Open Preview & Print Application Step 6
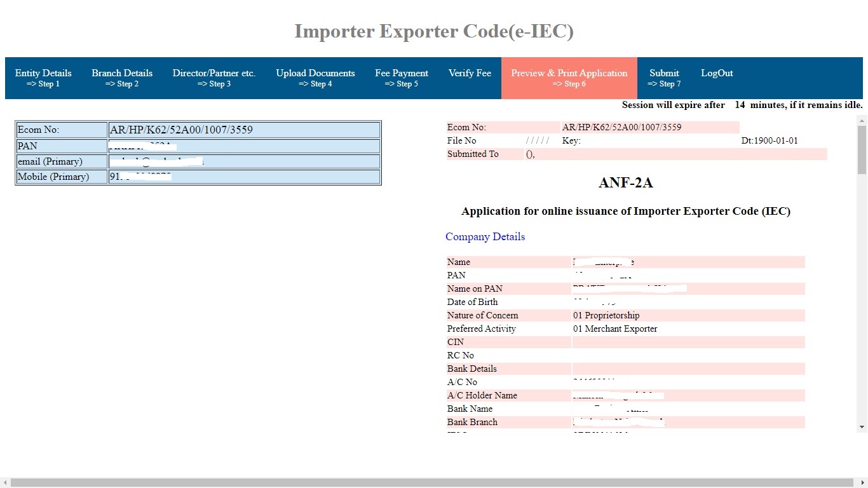This screenshot has width=868, height=488. point(569,78)
